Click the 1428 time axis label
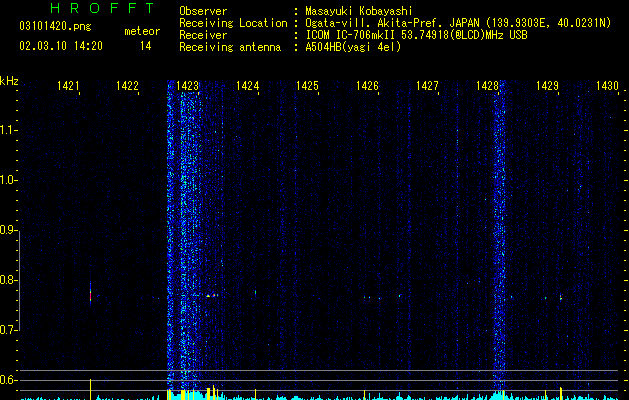 pyautogui.click(x=487, y=86)
